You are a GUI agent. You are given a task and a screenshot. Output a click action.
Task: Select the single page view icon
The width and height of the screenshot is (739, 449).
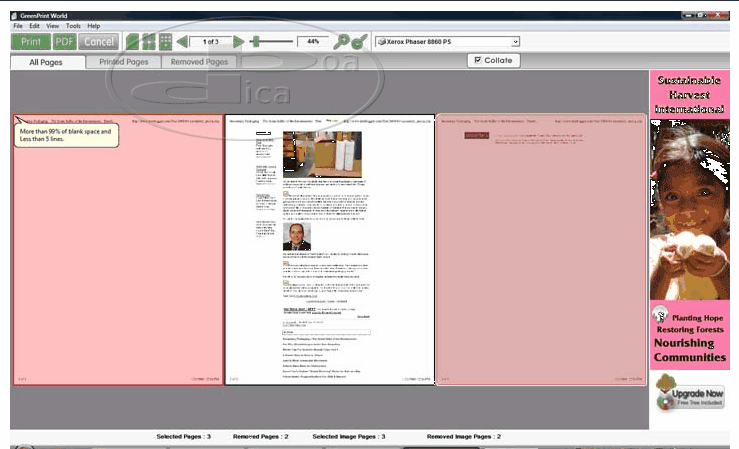click(x=132, y=42)
